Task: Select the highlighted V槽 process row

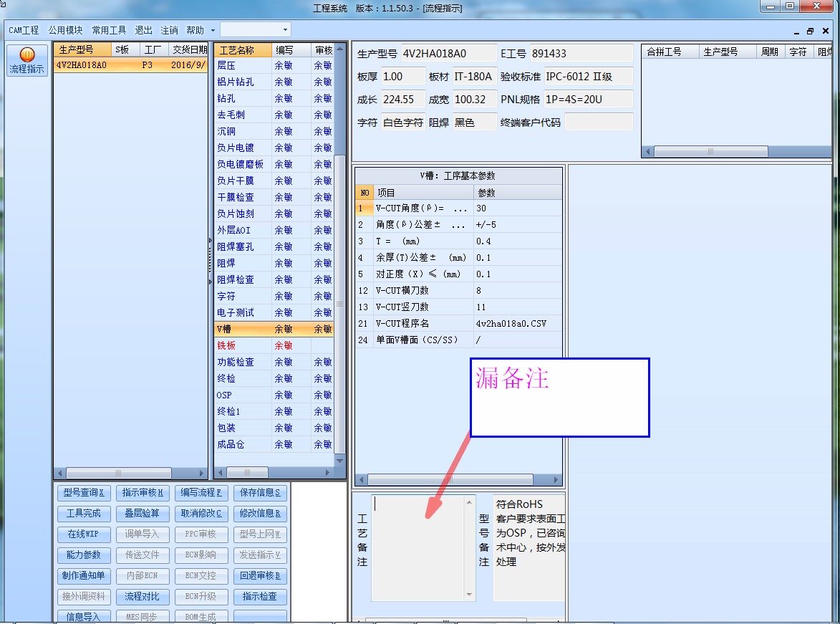Action: click(274, 329)
